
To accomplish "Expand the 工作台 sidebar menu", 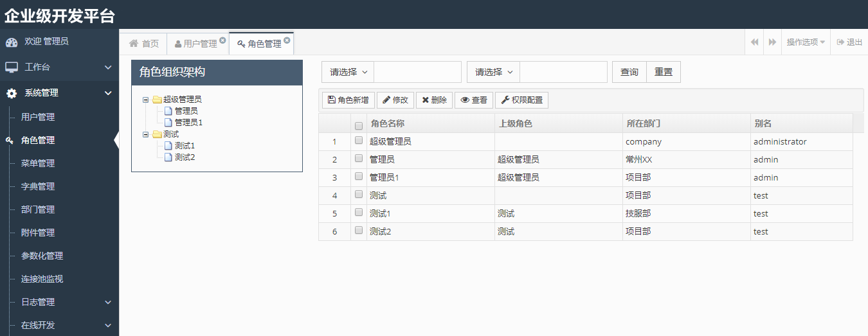I will 59,67.
